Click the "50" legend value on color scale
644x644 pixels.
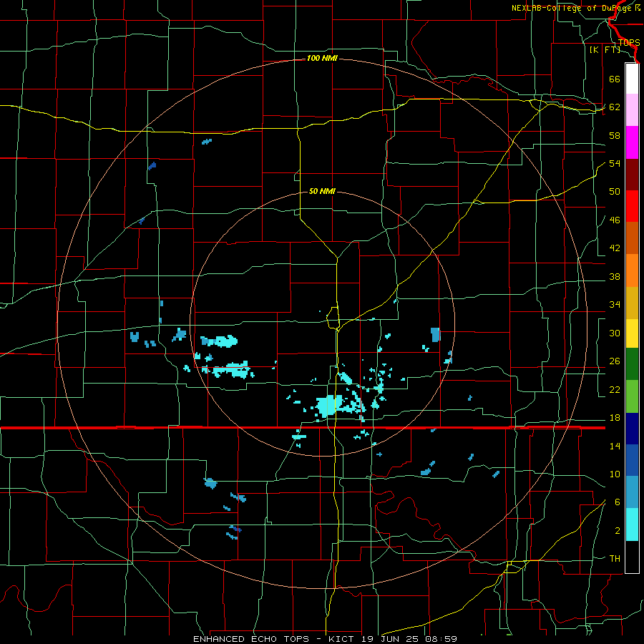615,192
